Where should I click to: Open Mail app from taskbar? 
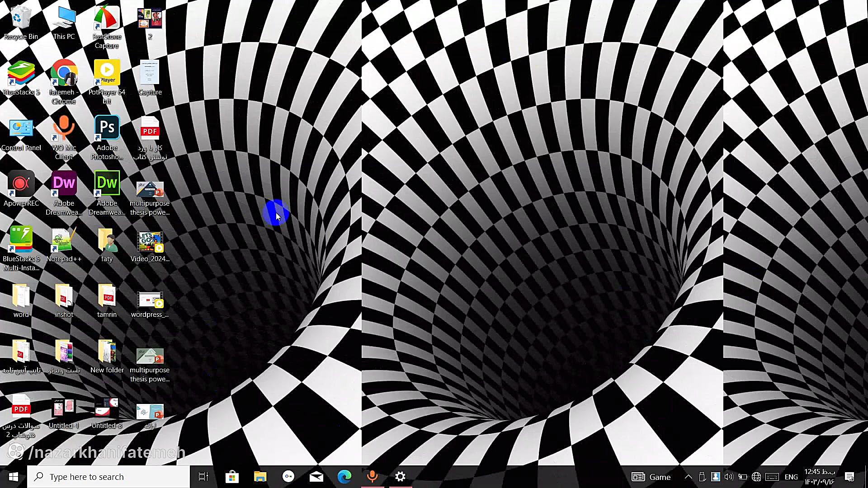coord(316,477)
